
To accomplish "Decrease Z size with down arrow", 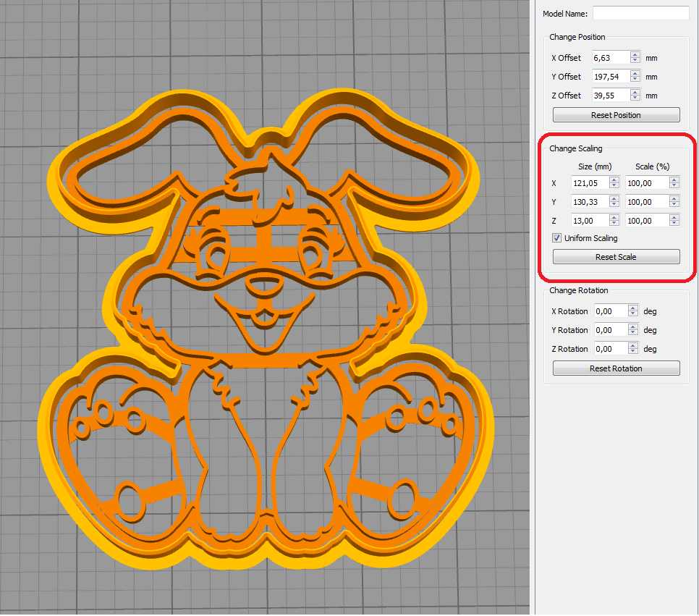I will [x=614, y=224].
